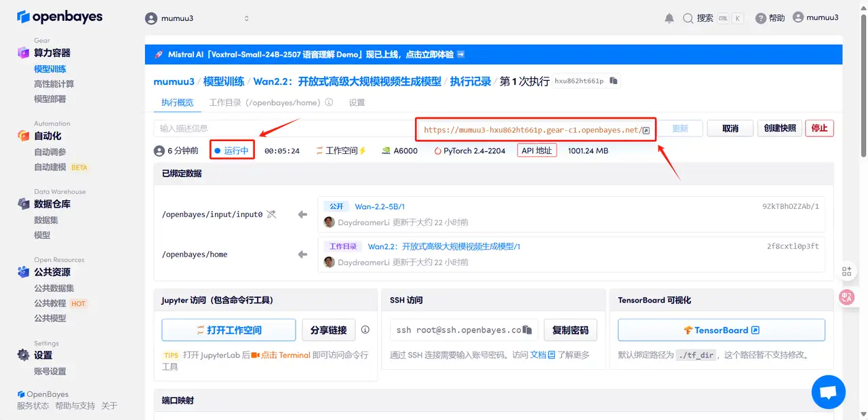
Task: Click the 文档 link in SSH section
Action: [x=542, y=354]
